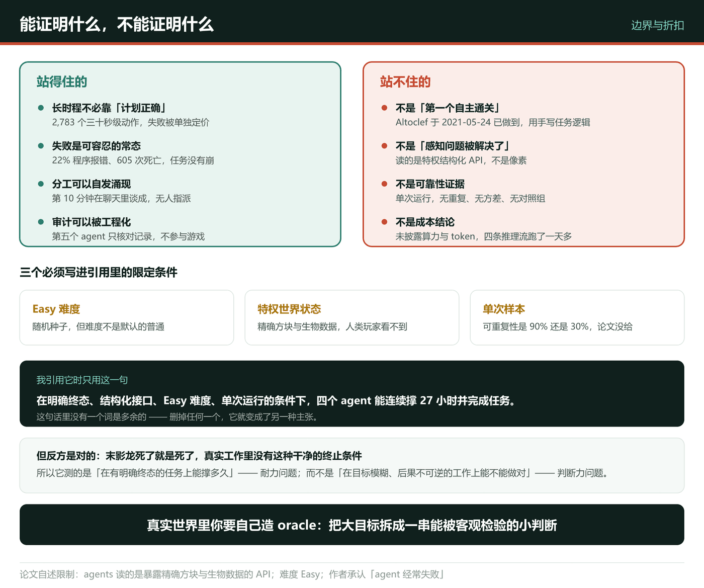Viewport: 704px width, 588px height.
Task: Click the slide title 能证明什么，不能证明什么
Action: tap(117, 24)
